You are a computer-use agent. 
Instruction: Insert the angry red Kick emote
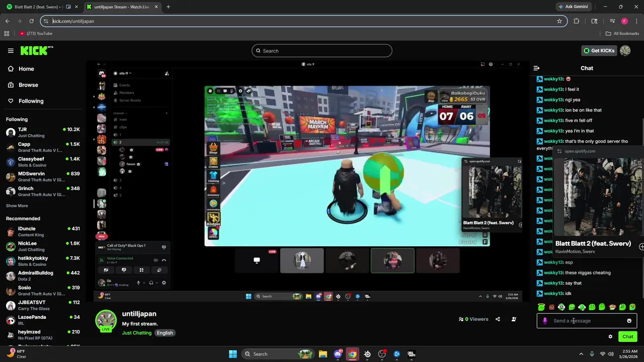(551, 307)
